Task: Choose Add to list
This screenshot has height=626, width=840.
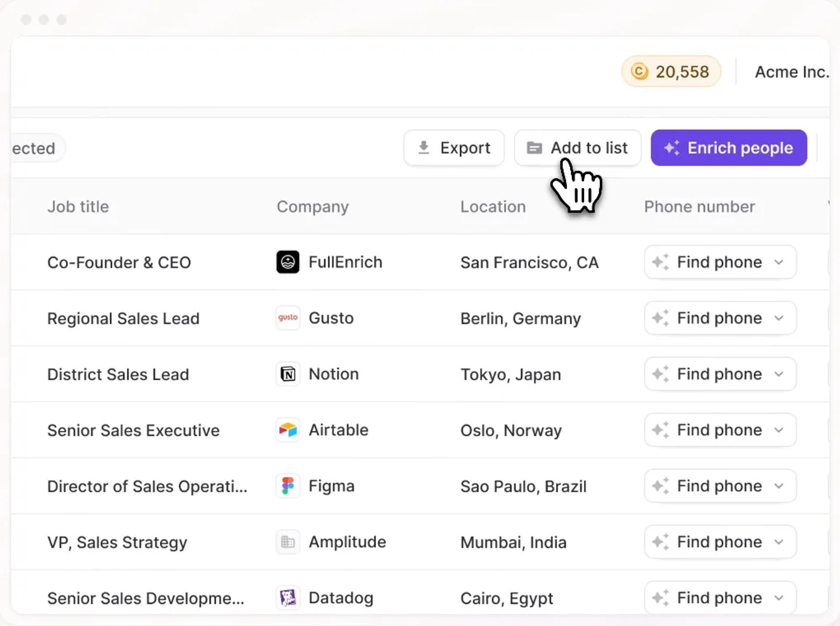Action: (577, 148)
